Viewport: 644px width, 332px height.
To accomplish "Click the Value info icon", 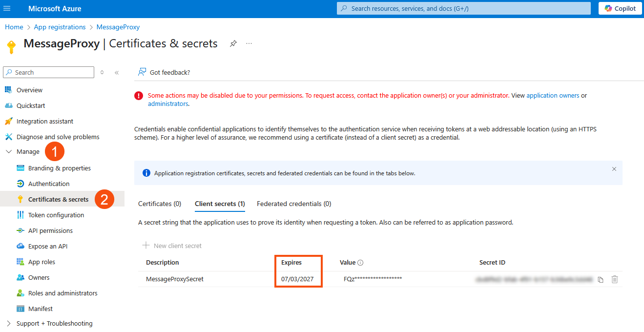I will point(360,263).
